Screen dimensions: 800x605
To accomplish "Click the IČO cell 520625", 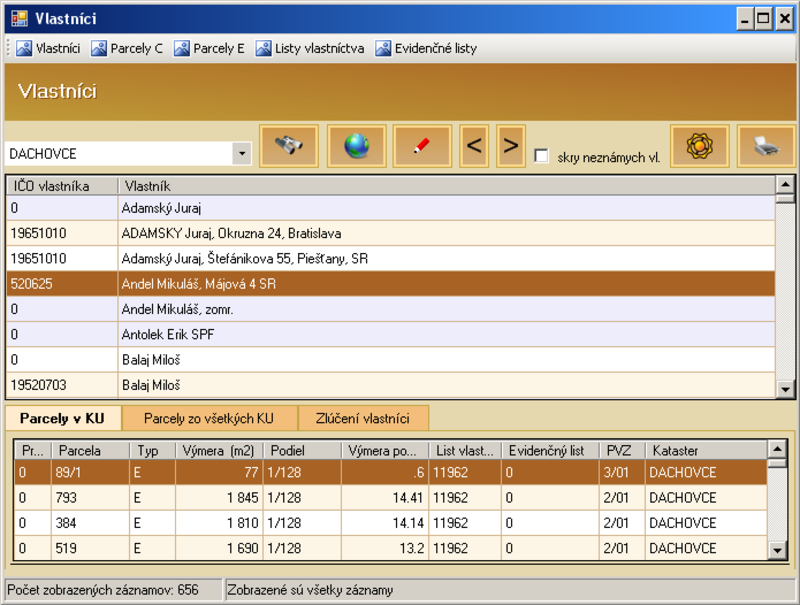I will tap(62, 284).
